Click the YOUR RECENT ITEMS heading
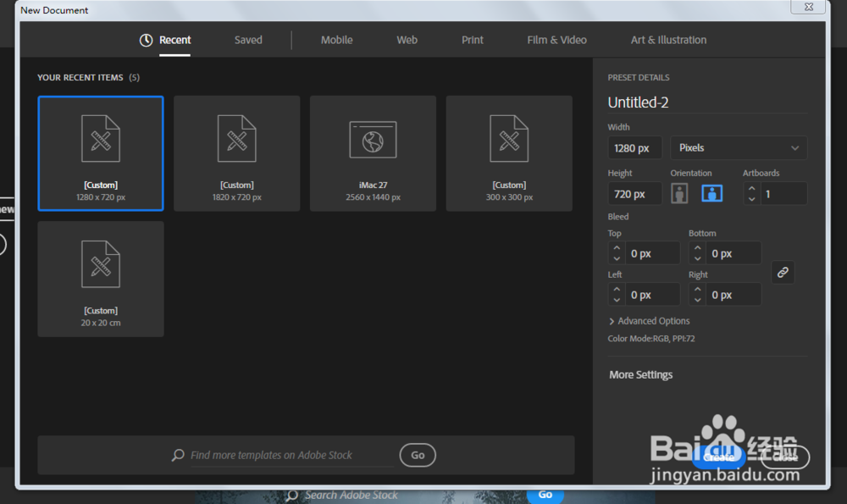This screenshot has height=504, width=847. [x=80, y=78]
